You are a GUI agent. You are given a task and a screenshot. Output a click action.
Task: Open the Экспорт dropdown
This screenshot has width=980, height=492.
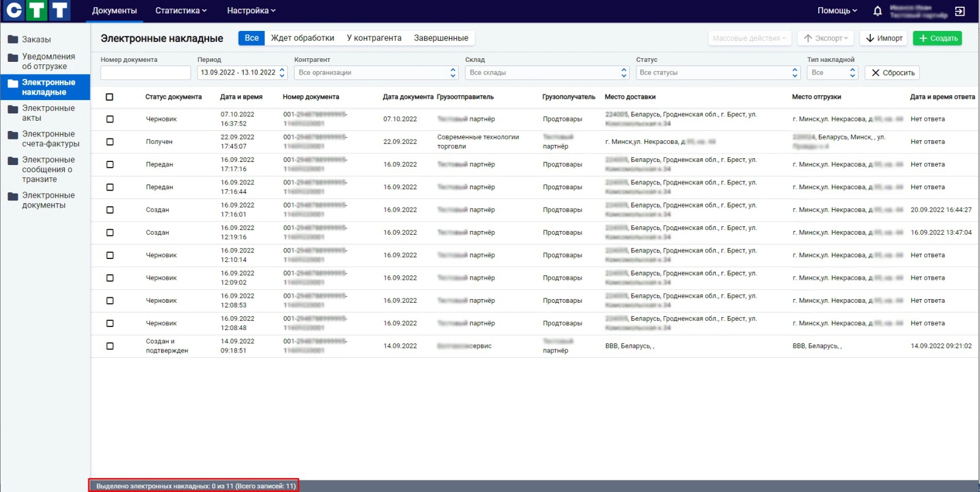point(825,38)
